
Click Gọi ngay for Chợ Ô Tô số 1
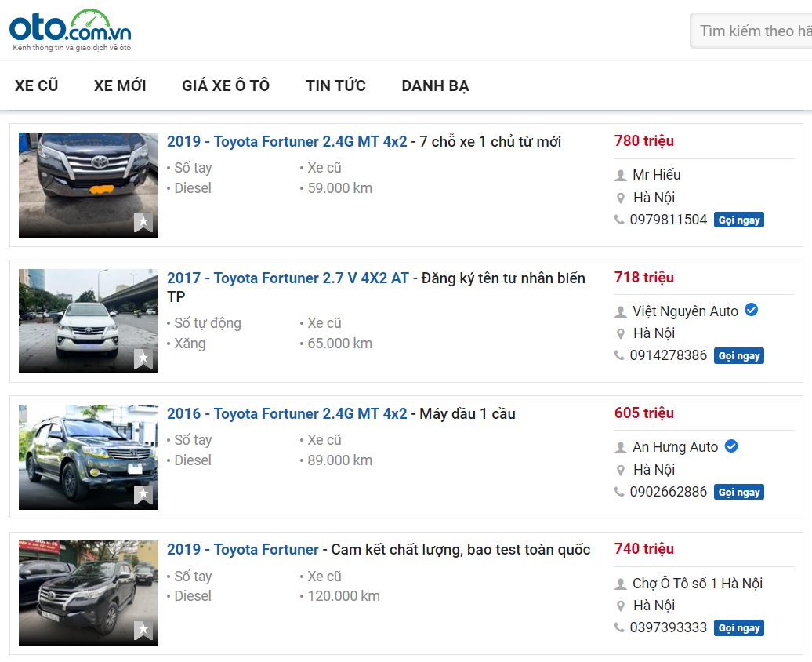pos(739,627)
